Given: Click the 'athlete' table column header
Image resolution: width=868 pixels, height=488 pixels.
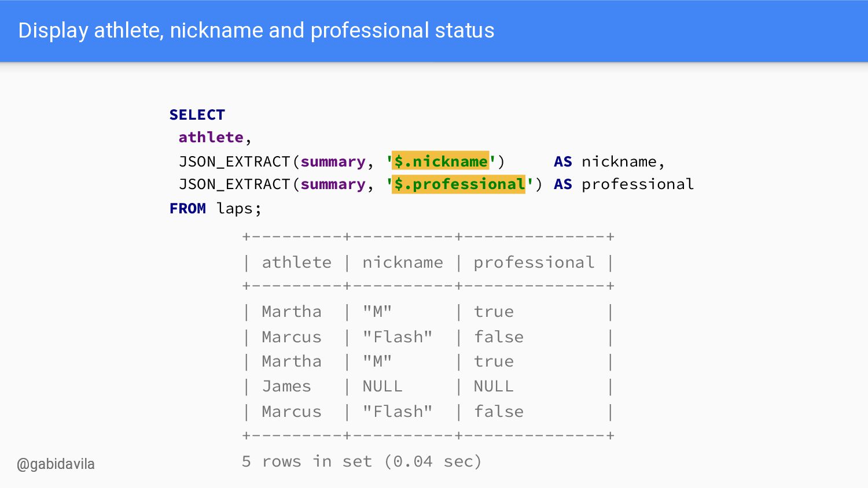Looking at the screenshot, I should (x=297, y=263).
